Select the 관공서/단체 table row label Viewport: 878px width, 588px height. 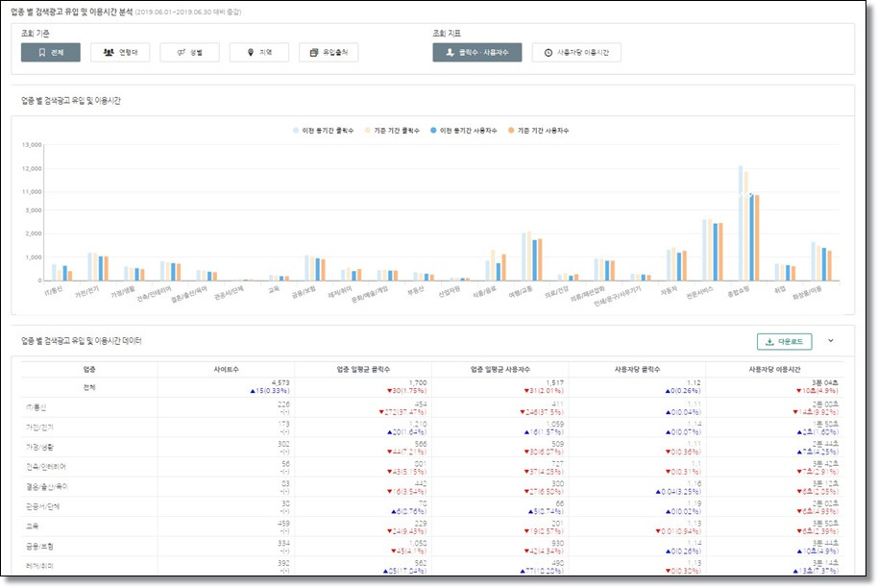(x=42, y=506)
